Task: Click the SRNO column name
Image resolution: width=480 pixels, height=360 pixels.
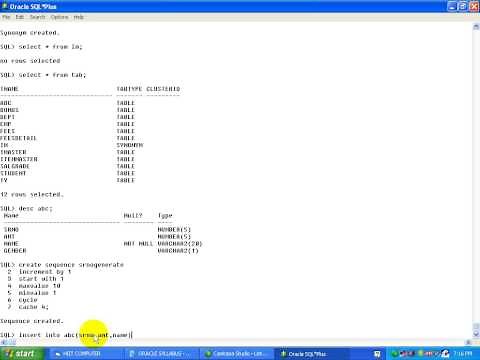Action: 11,229
